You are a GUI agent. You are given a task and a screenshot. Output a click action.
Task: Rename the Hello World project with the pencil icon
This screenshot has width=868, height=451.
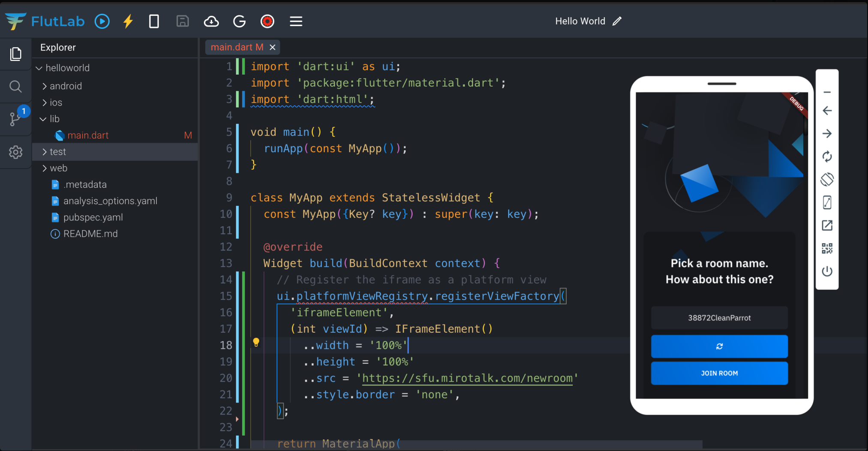coord(617,21)
